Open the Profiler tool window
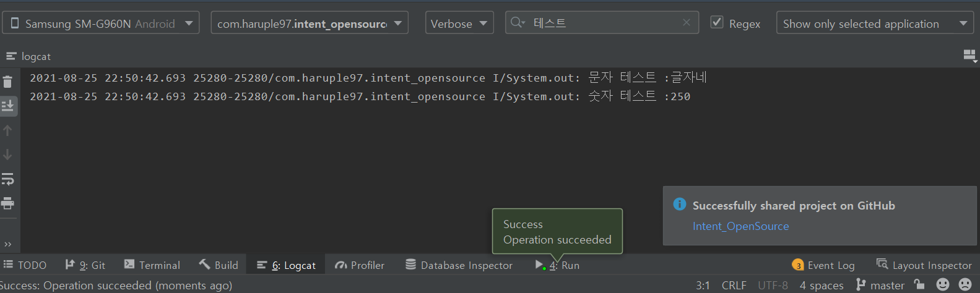The width and height of the screenshot is (980, 293). point(360,265)
